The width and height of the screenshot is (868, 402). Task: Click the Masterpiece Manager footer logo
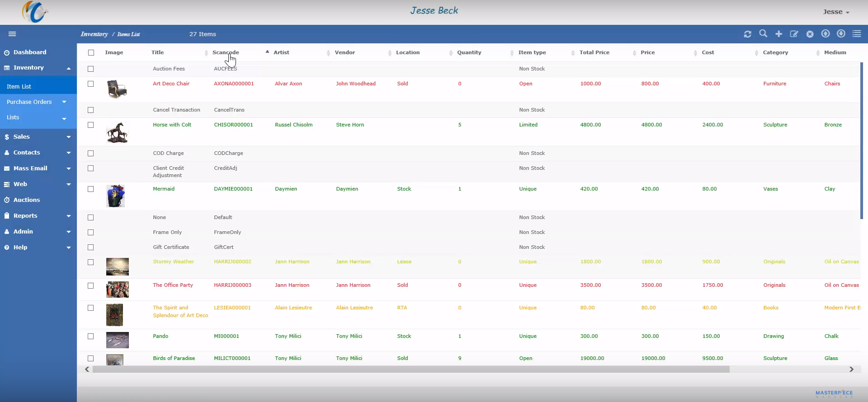[x=834, y=393]
